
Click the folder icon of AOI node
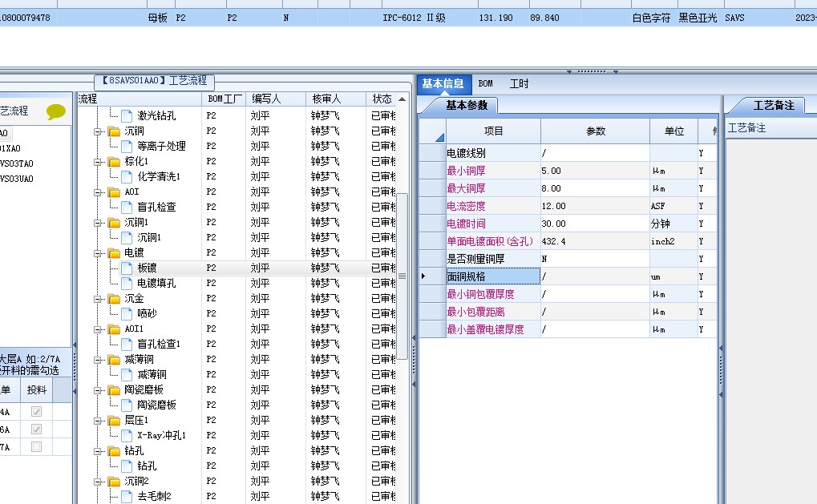click(114, 192)
